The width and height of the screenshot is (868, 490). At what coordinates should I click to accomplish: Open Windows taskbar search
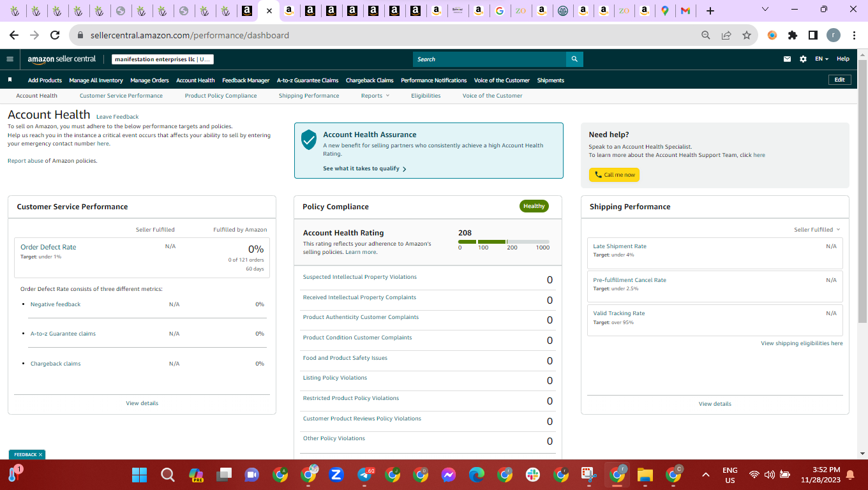tap(168, 475)
